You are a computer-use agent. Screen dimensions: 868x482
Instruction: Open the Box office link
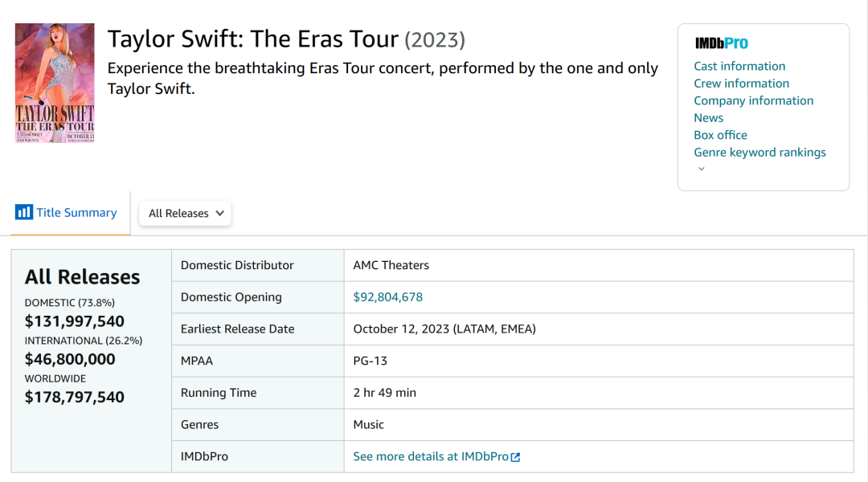[720, 135]
